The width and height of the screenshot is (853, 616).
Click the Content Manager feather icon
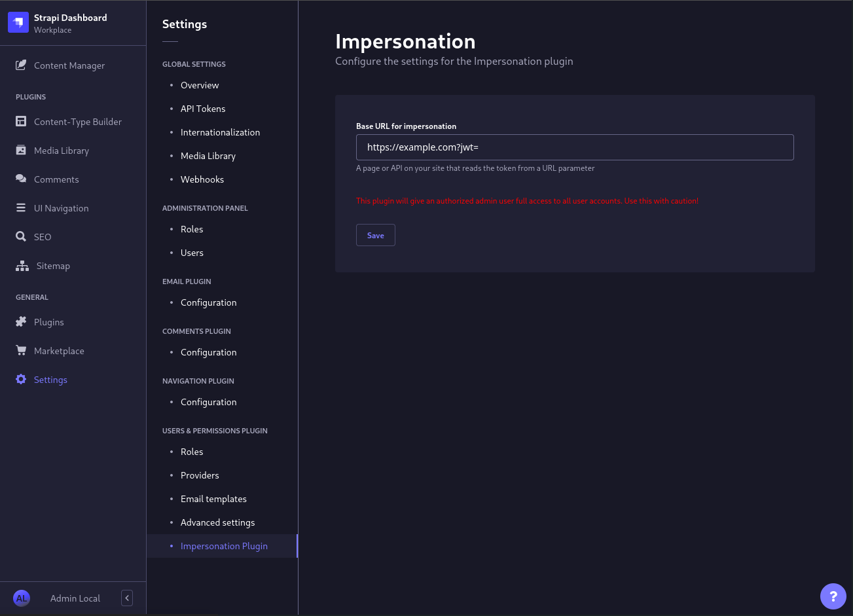21,65
